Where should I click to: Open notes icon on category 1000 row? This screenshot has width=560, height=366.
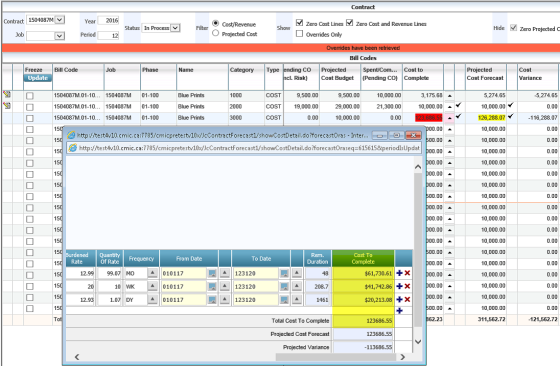(x=7, y=95)
